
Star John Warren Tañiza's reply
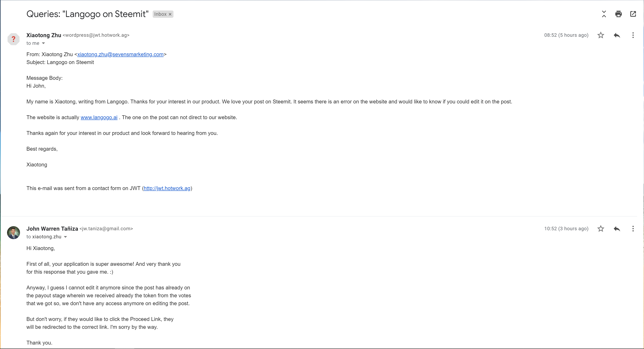(x=601, y=229)
